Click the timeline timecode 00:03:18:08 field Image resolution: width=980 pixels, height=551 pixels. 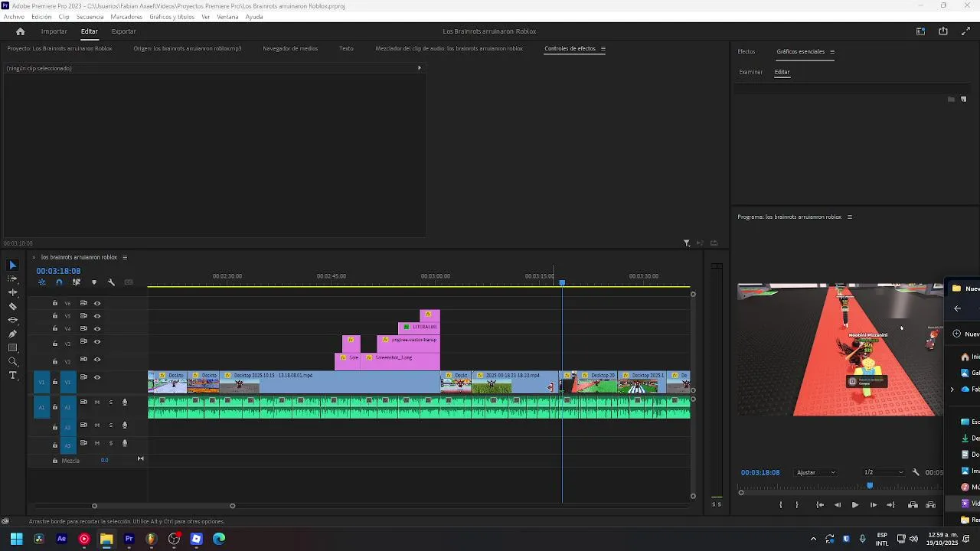point(58,271)
